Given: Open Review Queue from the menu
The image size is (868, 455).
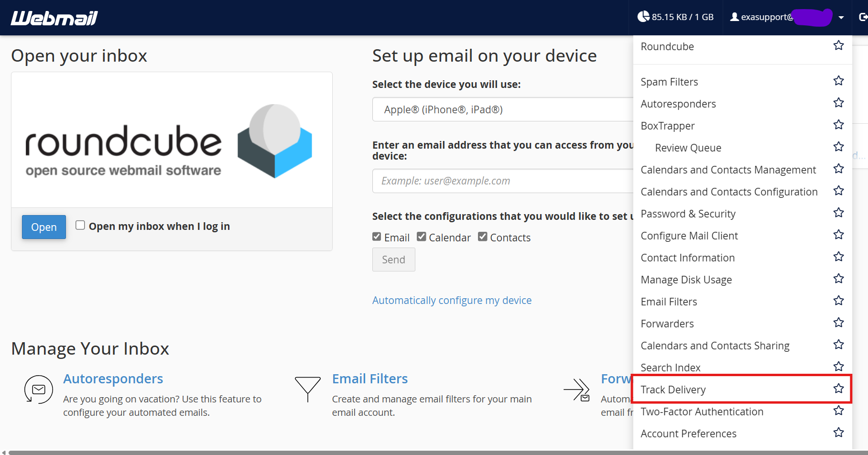Looking at the screenshot, I should tap(688, 148).
